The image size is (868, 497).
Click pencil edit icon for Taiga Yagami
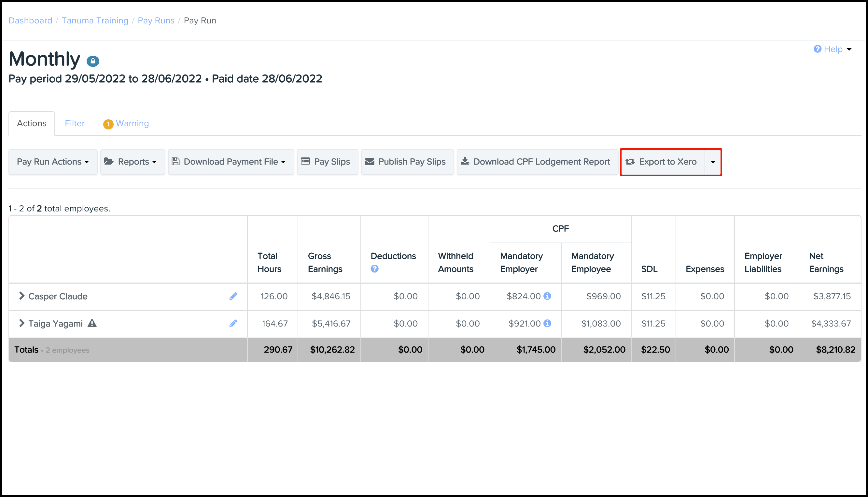[233, 324]
